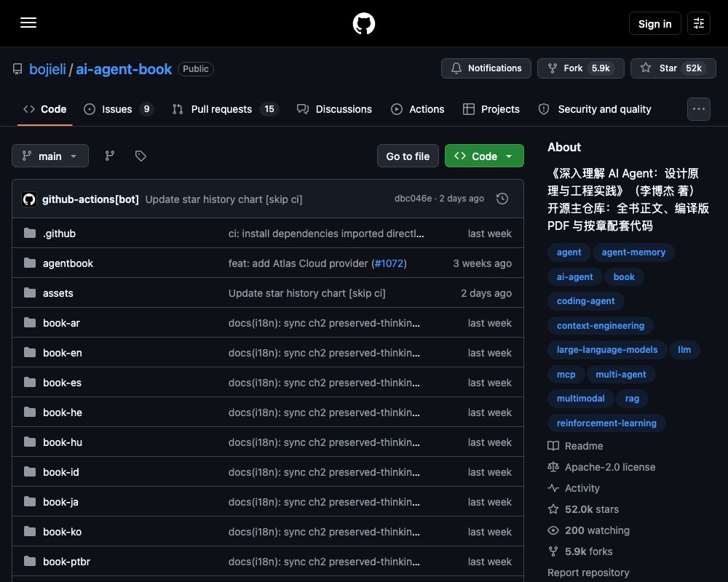Fork this repository

pos(580,68)
